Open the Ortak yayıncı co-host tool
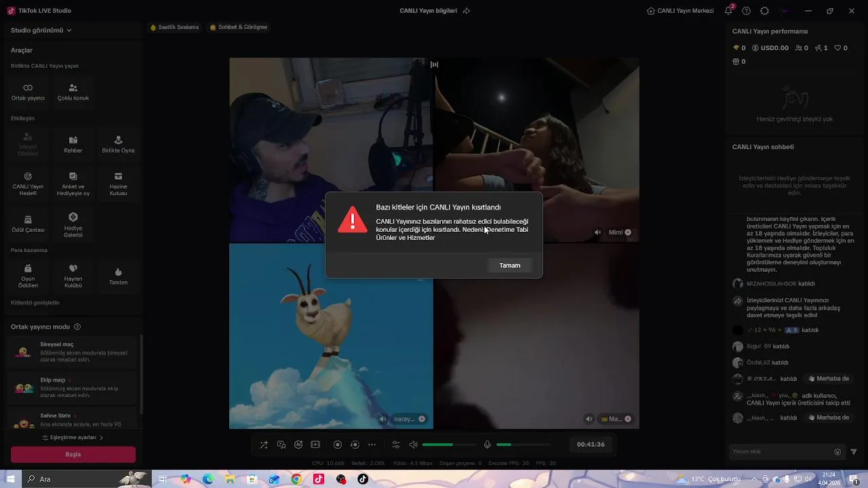 point(28,92)
